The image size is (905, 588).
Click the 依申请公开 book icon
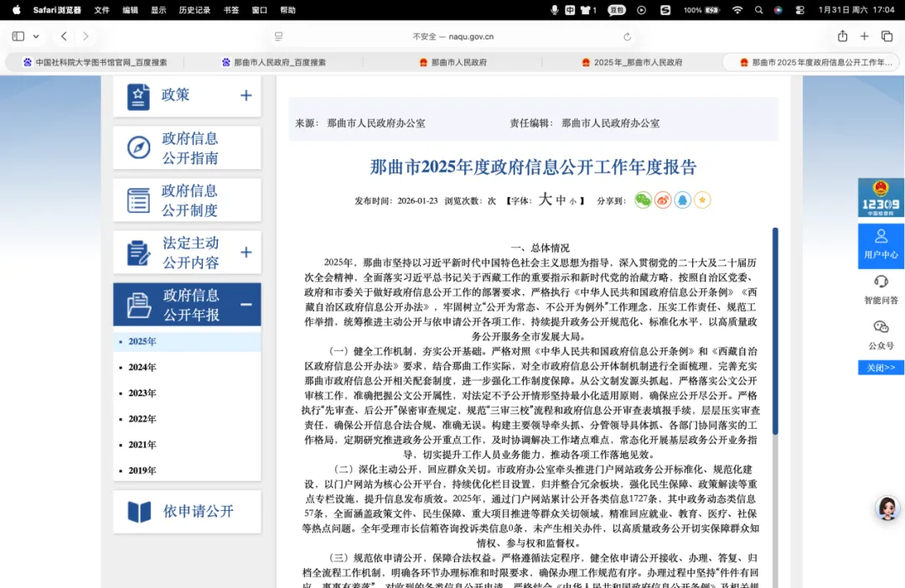139,511
